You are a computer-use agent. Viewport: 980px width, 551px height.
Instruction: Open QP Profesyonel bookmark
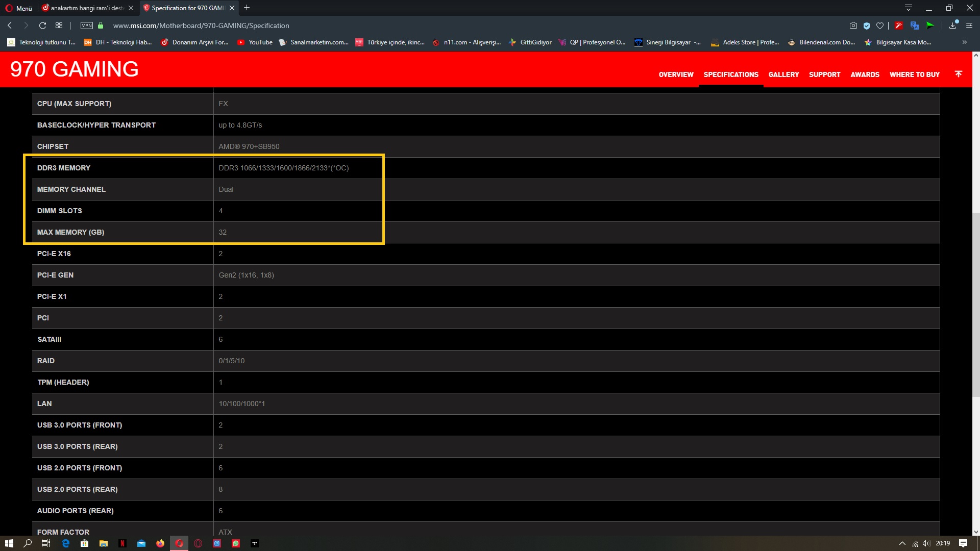tap(592, 42)
